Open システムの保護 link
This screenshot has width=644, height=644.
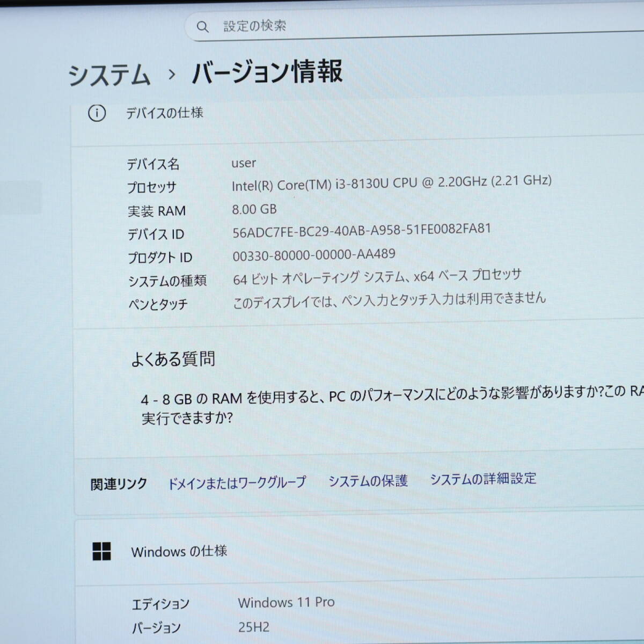pos(368,481)
